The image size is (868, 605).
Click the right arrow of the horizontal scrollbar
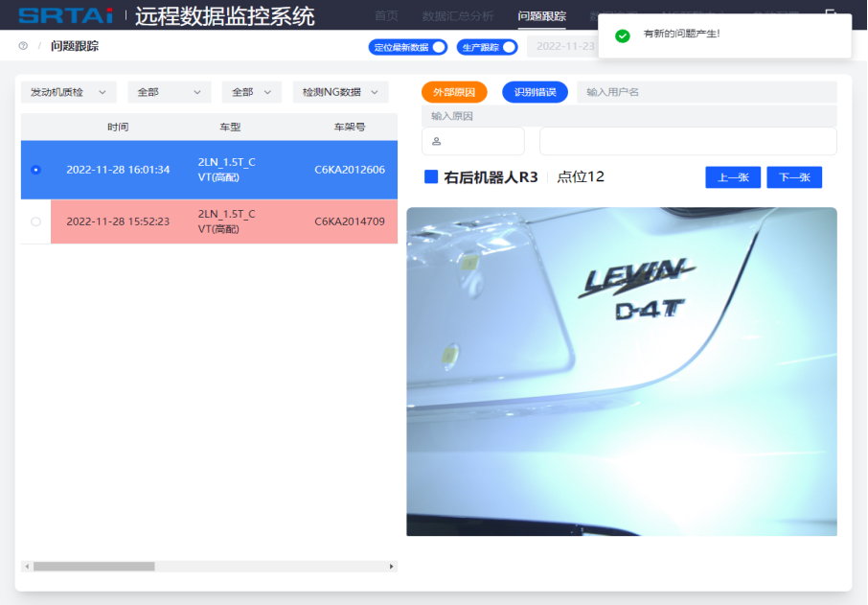pos(392,567)
